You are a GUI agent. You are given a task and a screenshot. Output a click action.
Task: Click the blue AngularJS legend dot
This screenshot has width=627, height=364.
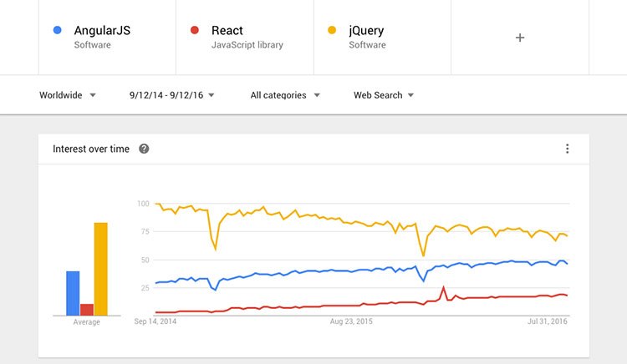57,30
